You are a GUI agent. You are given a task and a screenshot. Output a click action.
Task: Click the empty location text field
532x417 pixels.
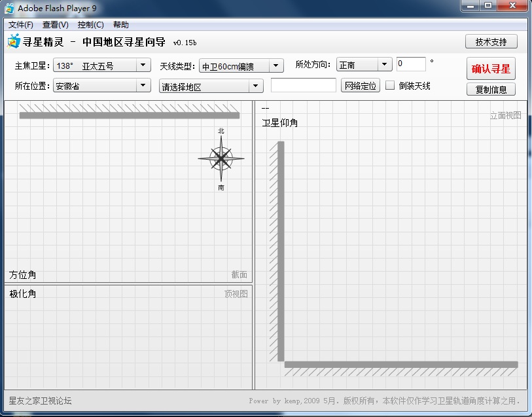303,86
